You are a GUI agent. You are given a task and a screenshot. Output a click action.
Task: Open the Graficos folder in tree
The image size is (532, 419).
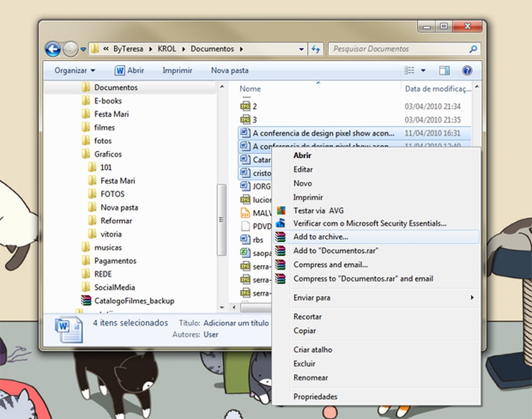[108, 154]
